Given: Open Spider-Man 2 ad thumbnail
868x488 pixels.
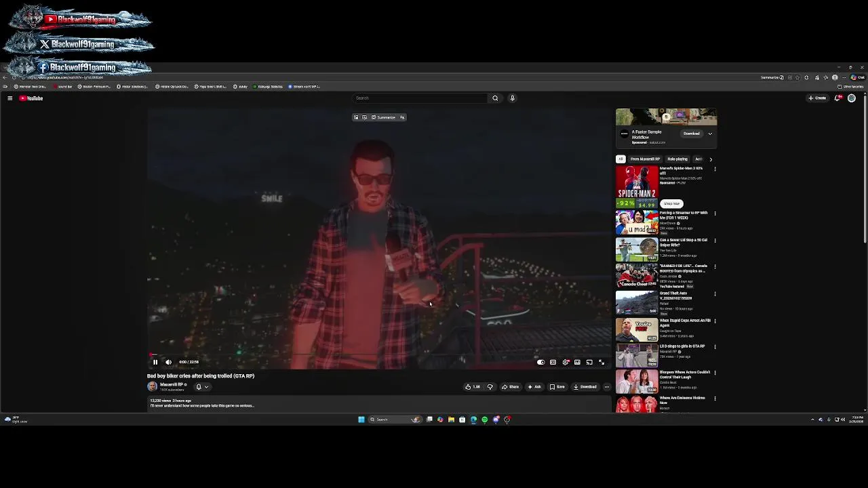Looking at the screenshot, I should (637, 187).
